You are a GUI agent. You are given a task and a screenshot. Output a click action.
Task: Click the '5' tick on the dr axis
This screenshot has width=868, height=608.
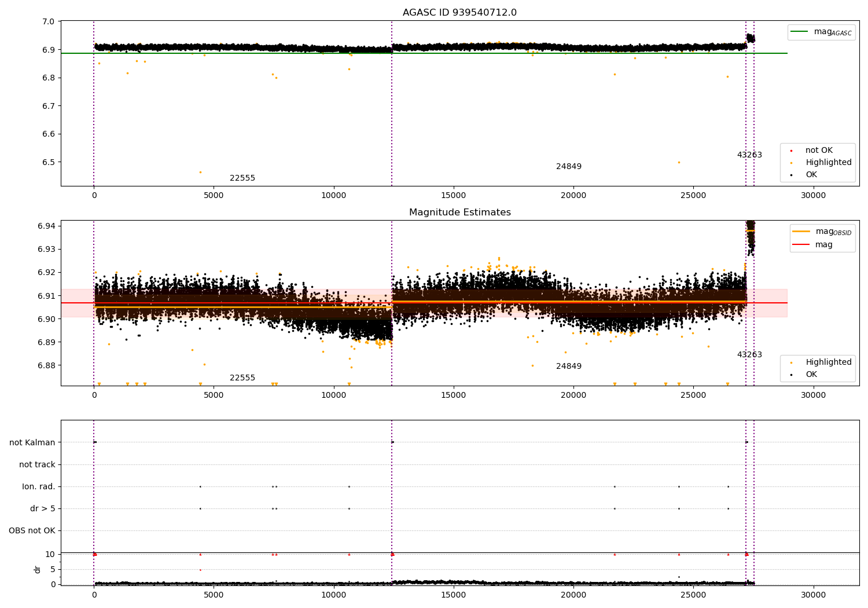click(x=53, y=569)
